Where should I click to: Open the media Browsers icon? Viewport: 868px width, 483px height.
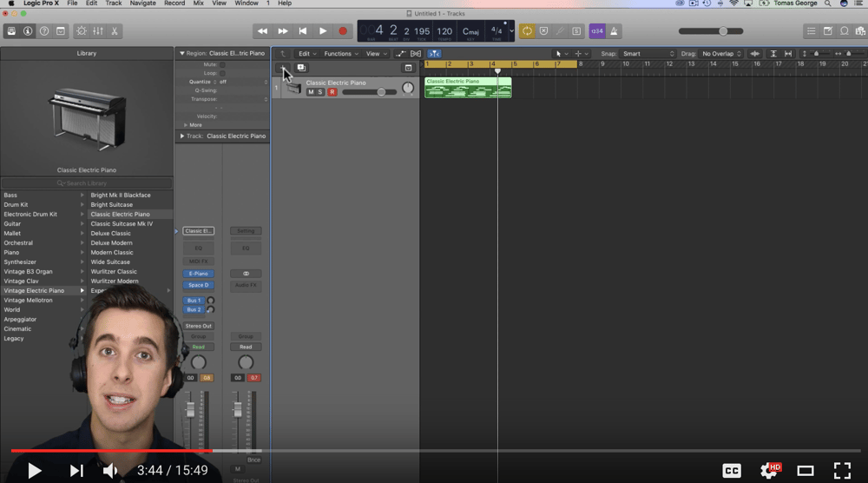[x=860, y=31]
